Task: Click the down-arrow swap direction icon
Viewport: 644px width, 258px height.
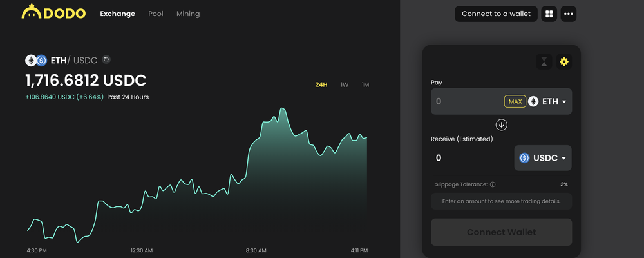Action: [x=502, y=124]
